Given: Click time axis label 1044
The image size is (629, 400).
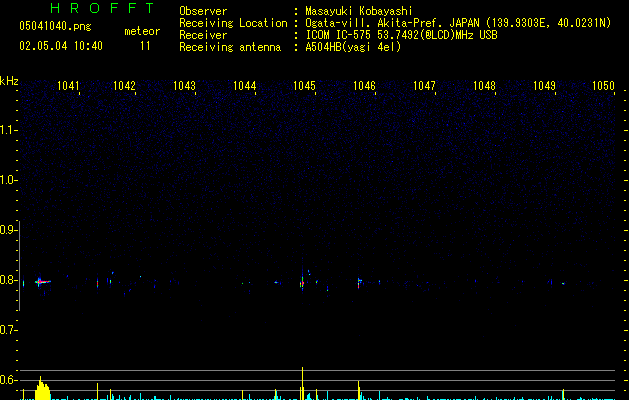Looking at the screenshot, I should (x=244, y=86).
